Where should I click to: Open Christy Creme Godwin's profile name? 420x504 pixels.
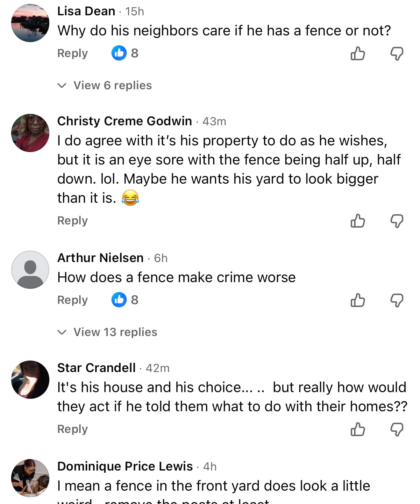(125, 121)
